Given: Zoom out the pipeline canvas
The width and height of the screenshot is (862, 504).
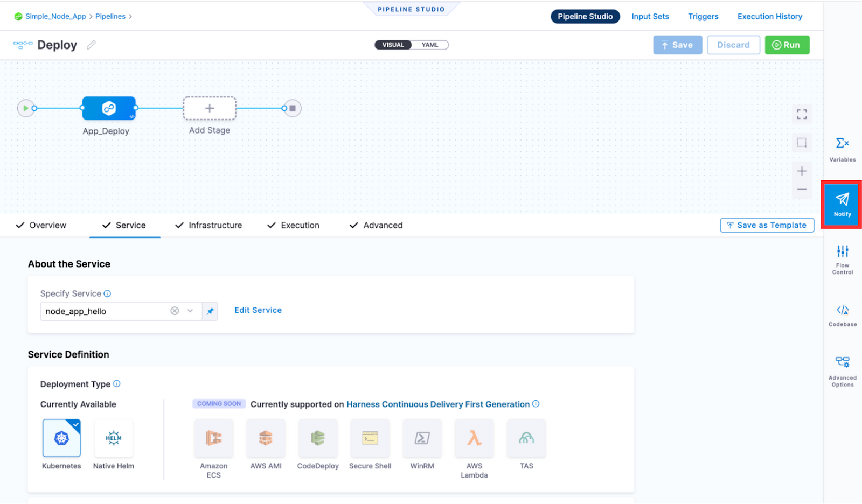Looking at the screenshot, I should tap(802, 190).
